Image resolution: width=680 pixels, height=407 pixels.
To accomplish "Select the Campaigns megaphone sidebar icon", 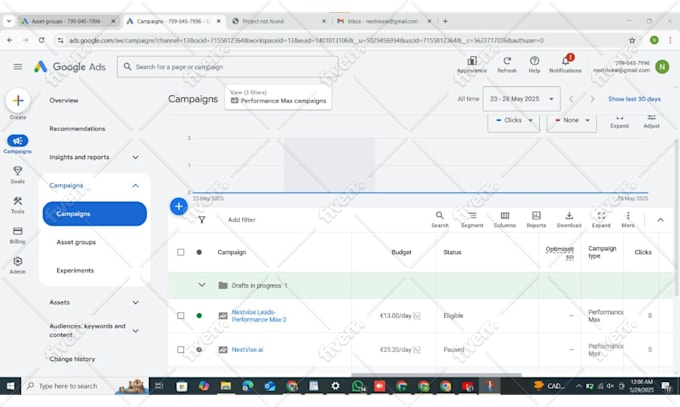I will pyautogui.click(x=18, y=141).
